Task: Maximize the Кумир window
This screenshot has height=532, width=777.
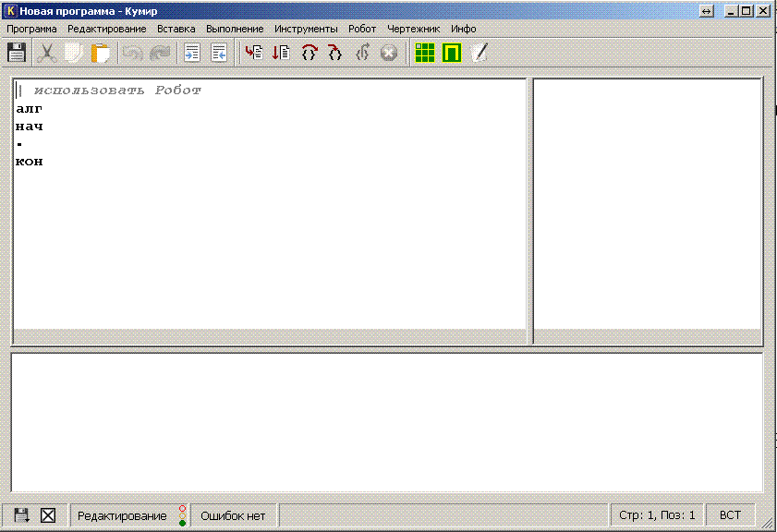Action: (747, 10)
